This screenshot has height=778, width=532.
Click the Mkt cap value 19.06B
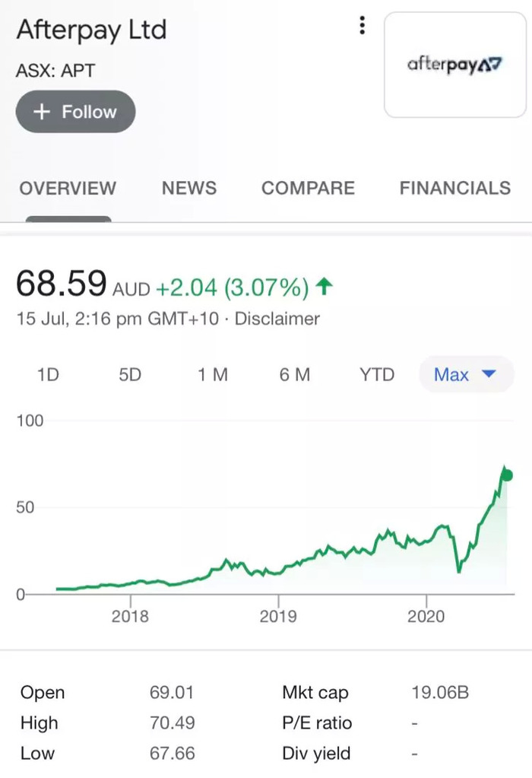point(440,692)
